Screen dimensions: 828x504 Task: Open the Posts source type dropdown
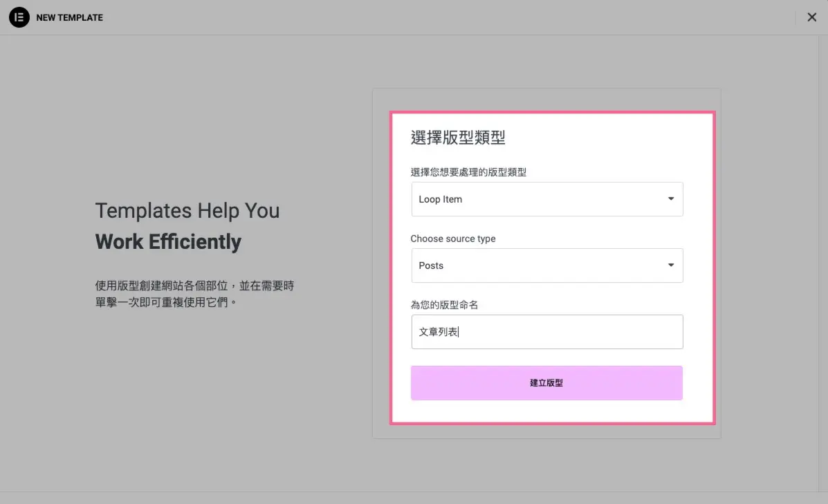(547, 265)
